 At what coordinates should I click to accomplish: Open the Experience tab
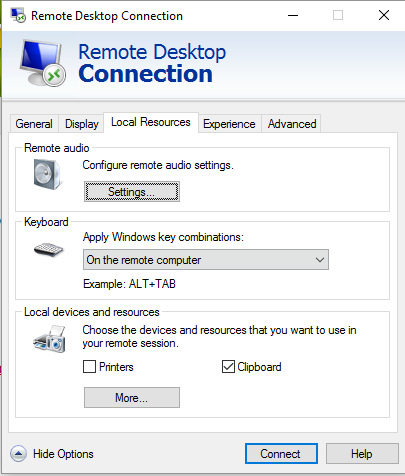click(229, 124)
